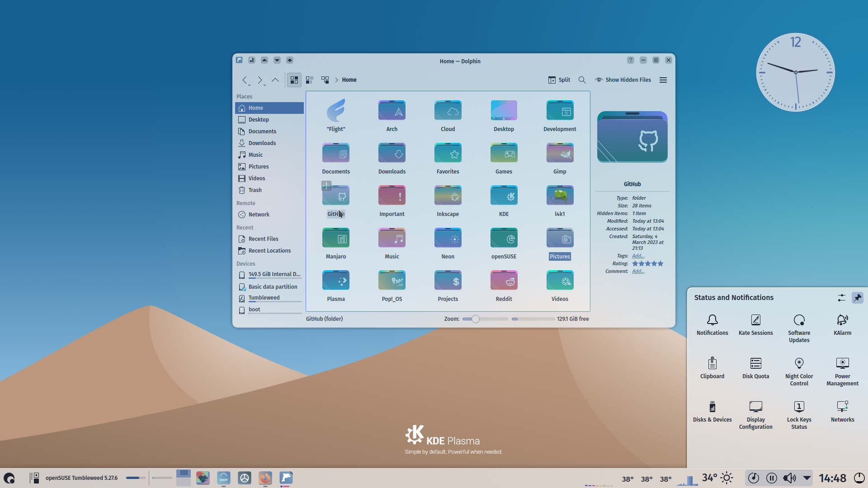Open breadcrumb chevron before Home
868x488 pixels.
pos(336,80)
